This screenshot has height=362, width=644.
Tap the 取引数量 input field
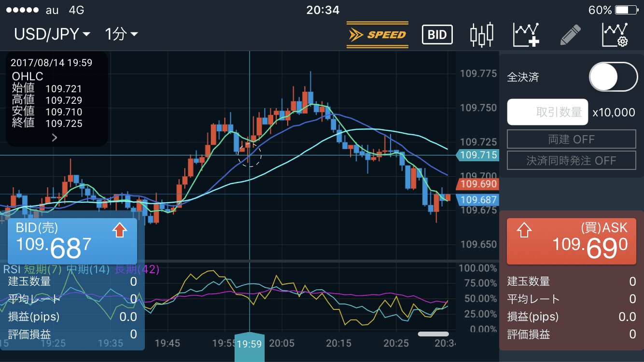tap(547, 112)
